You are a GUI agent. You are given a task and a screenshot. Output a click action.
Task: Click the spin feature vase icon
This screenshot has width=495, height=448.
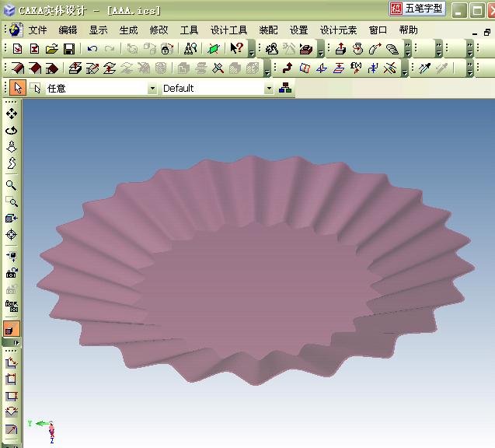[x=357, y=49]
